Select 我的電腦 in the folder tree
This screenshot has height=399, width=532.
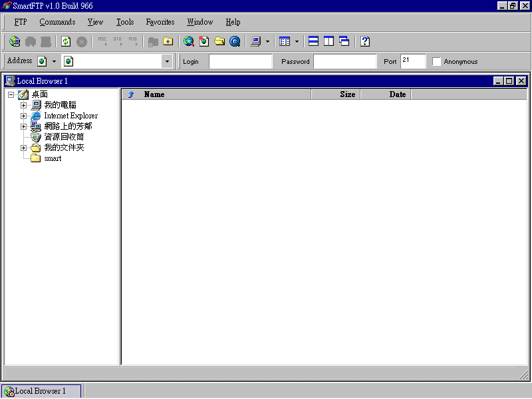[x=60, y=105]
